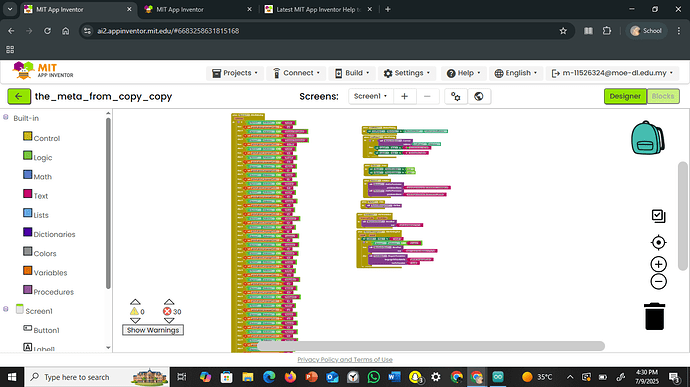The height and width of the screenshot is (387, 690).
Task: Open the Screen1 dropdown
Action: (x=371, y=96)
